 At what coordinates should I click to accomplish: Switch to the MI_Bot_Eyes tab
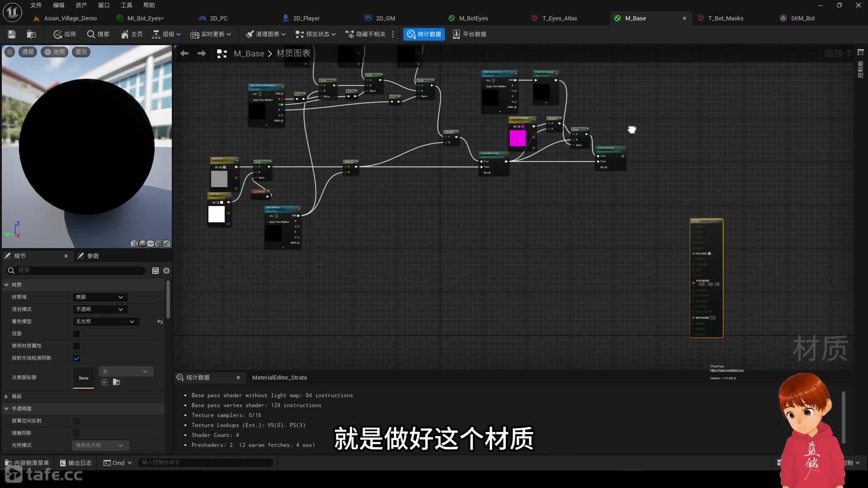140,19
